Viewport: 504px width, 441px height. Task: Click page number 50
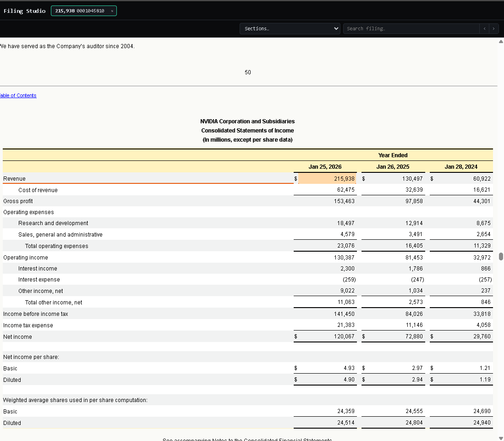coord(247,72)
